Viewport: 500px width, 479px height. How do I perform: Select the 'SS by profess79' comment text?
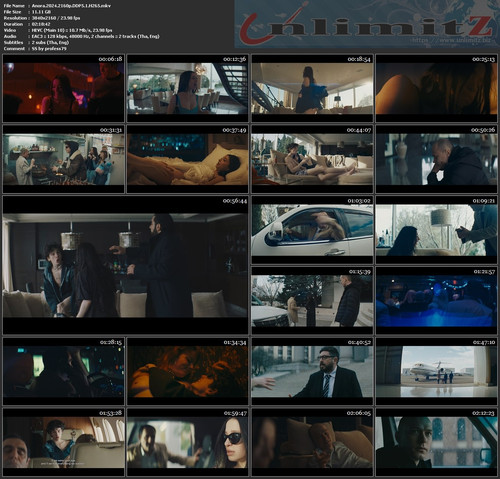49,48
